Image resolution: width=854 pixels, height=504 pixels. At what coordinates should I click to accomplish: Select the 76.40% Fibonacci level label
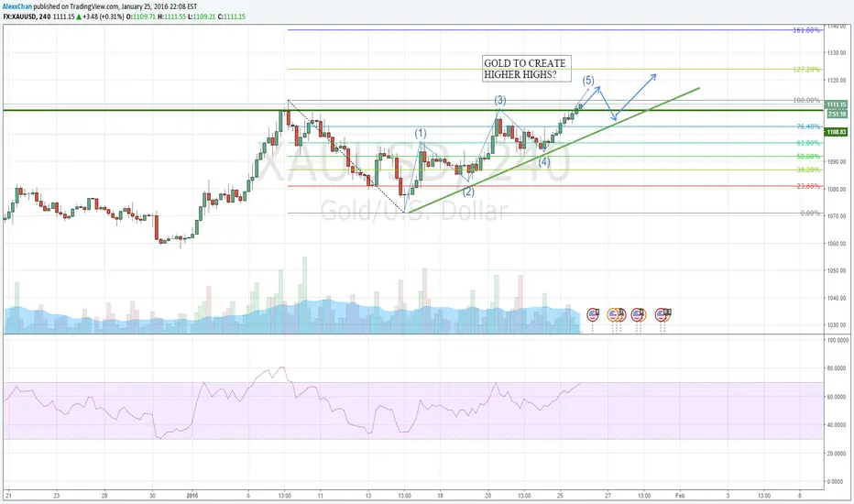[807, 126]
